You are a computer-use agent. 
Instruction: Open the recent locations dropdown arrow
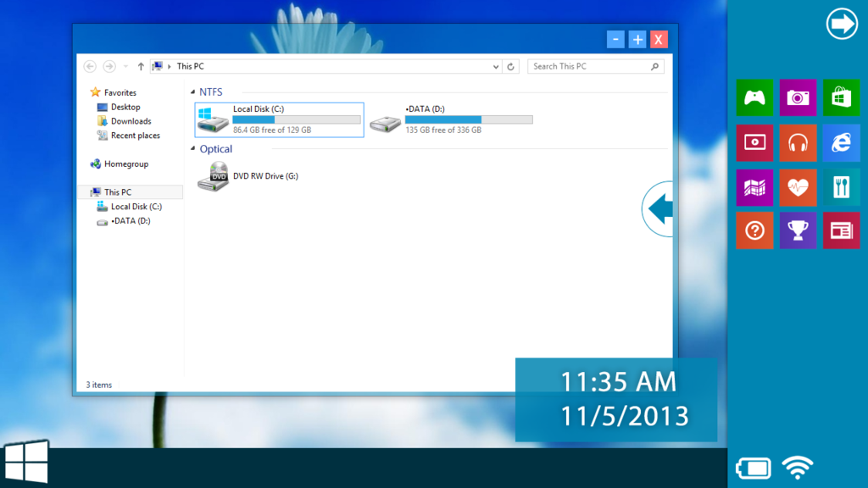pos(125,66)
